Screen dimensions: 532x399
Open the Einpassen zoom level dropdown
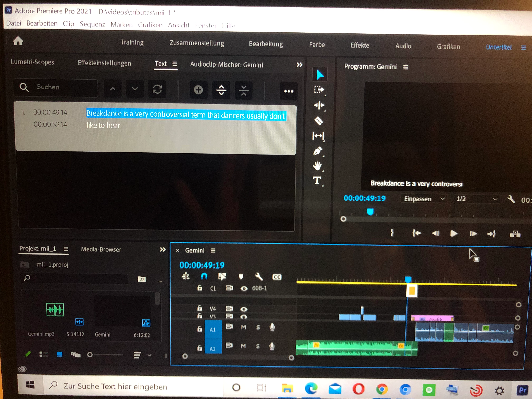424,199
